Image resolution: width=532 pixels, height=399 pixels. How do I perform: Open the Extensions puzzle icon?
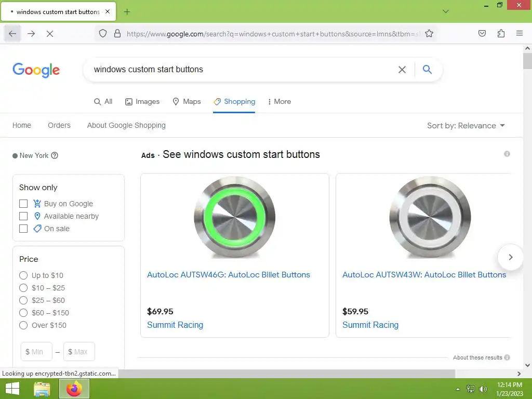[x=501, y=34]
